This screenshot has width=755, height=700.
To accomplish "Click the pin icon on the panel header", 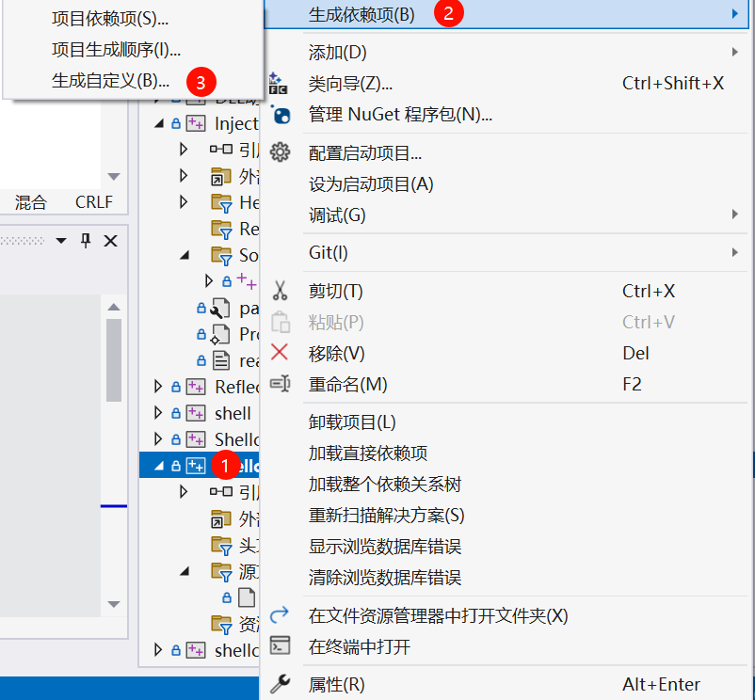I will [86, 241].
